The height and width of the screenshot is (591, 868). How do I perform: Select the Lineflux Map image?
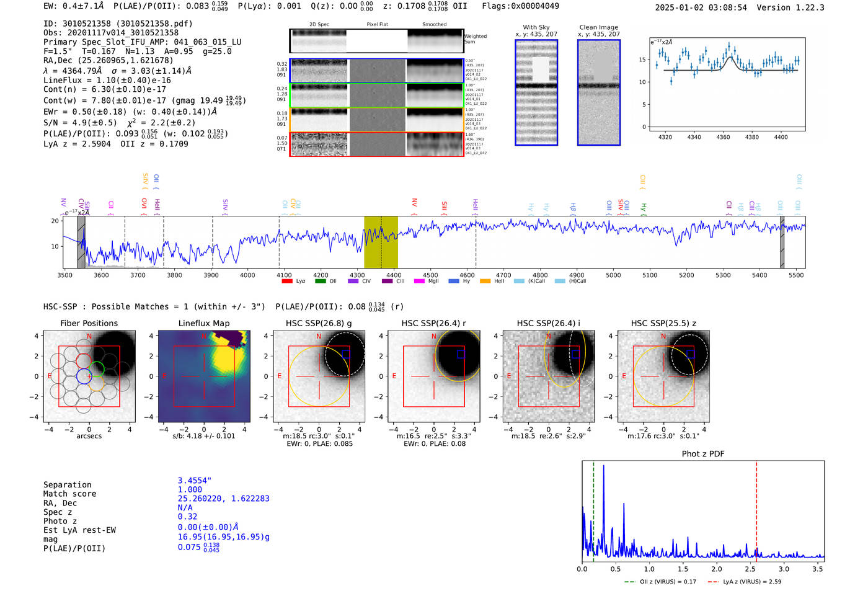click(x=204, y=376)
